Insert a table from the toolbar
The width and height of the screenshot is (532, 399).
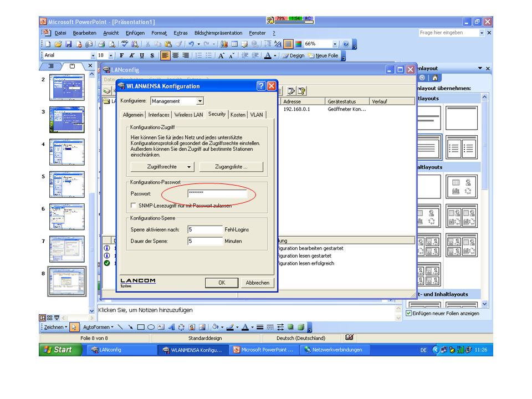[x=234, y=44]
